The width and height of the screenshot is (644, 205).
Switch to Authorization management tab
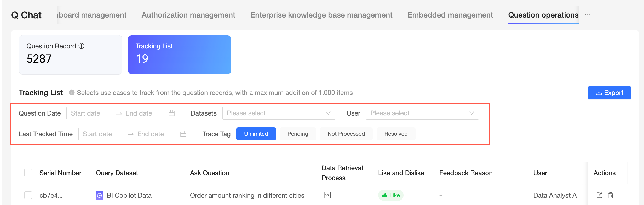(x=188, y=15)
